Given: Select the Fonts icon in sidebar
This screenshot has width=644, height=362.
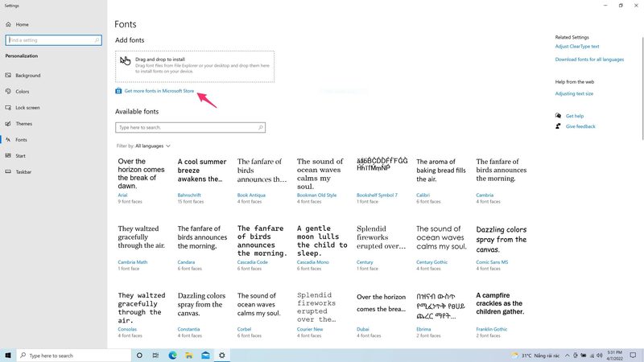Looking at the screenshot, I should [x=8, y=139].
